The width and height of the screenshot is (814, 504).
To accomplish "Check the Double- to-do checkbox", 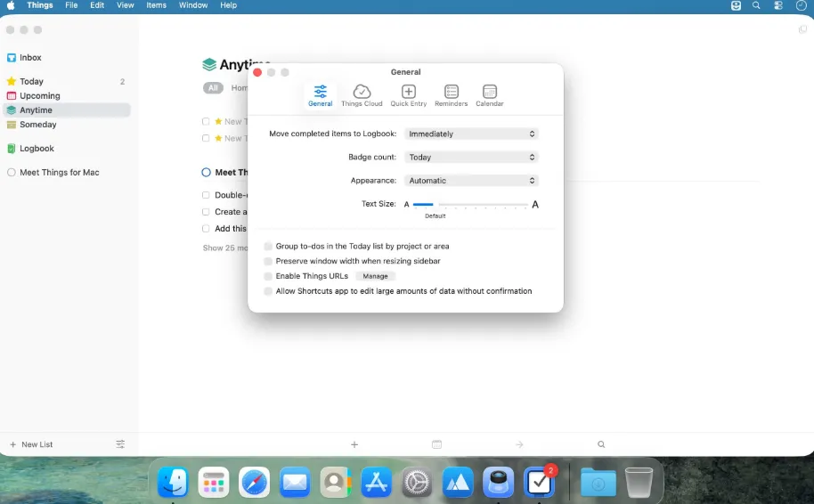I will 206,195.
